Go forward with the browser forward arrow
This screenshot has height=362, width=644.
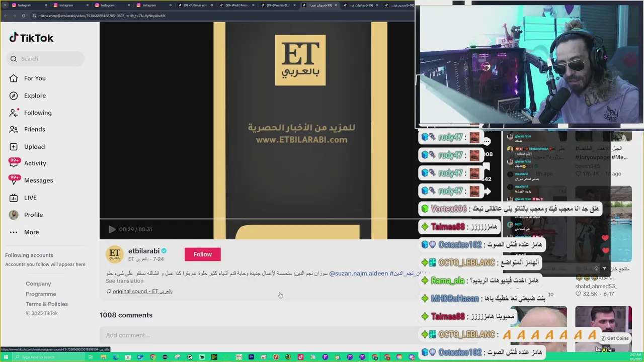(x=14, y=16)
